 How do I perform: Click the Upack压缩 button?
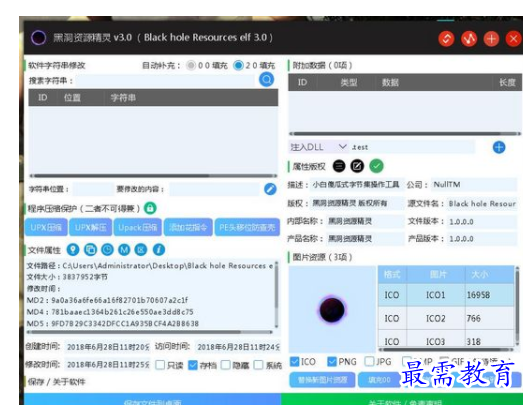point(138,228)
